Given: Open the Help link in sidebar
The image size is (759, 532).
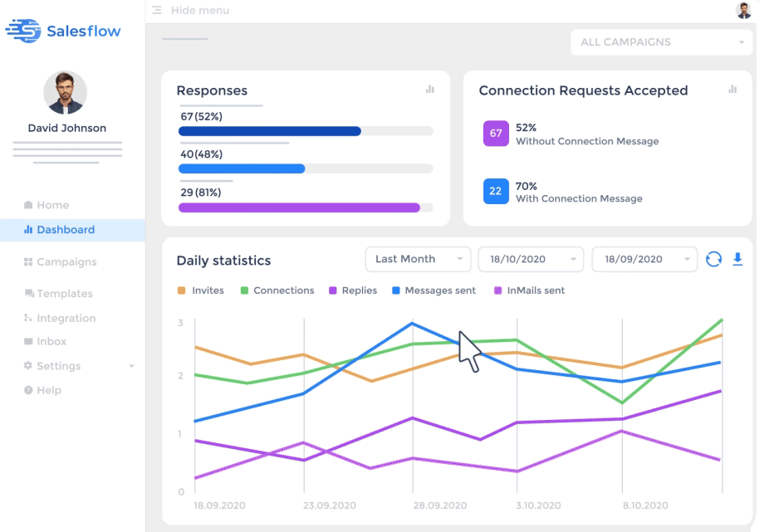Looking at the screenshot, I should point(49,390).
